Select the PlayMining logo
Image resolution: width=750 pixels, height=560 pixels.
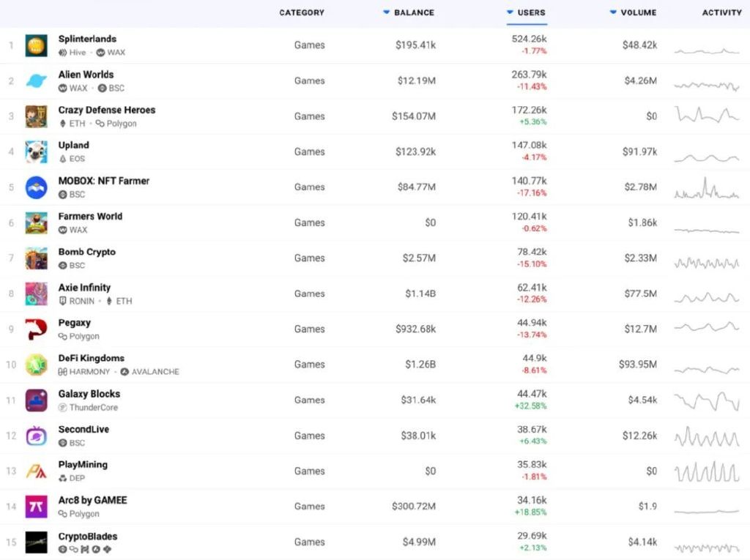click(37, 471)
